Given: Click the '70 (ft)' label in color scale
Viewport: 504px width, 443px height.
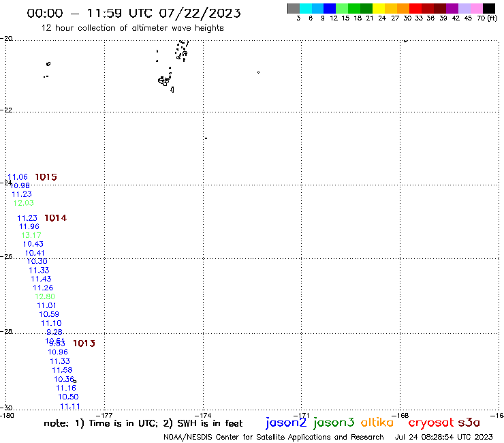Looking at the screenshot, I should pyautogui.click(x=487, y=18).
